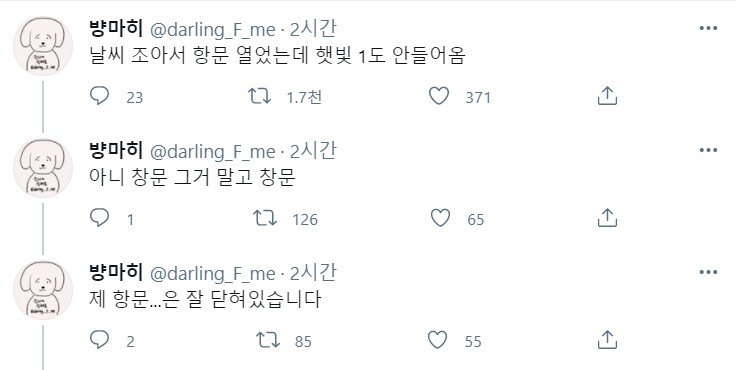Reply to the third tweet with 2 replies
Viewport: 736px width, 370px height.
click(x=99, y=340)
